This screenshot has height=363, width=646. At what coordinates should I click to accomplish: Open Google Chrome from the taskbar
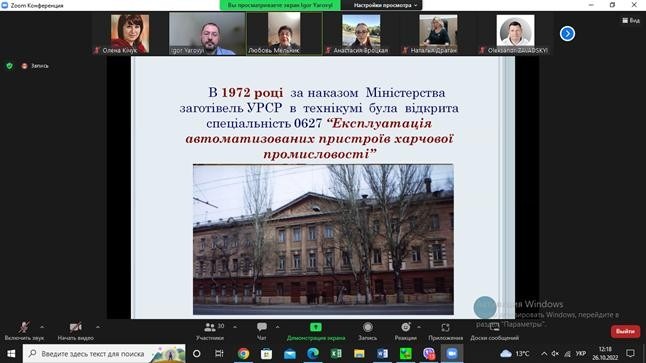coord(243,354)
